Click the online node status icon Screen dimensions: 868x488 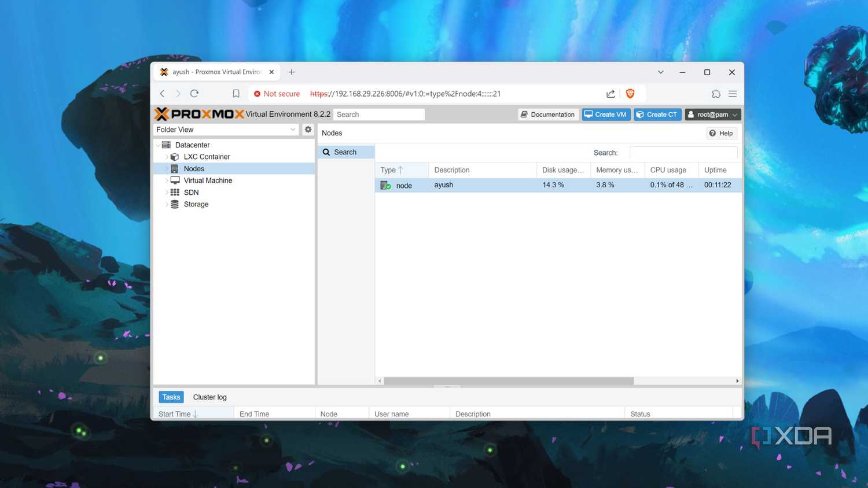click(x=385, y=186)
